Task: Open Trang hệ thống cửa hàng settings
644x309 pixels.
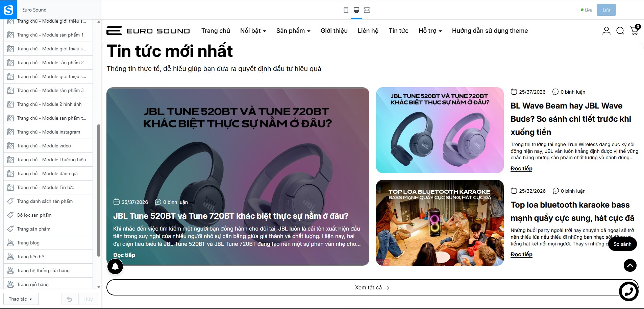Action: (x=48, y=270)
